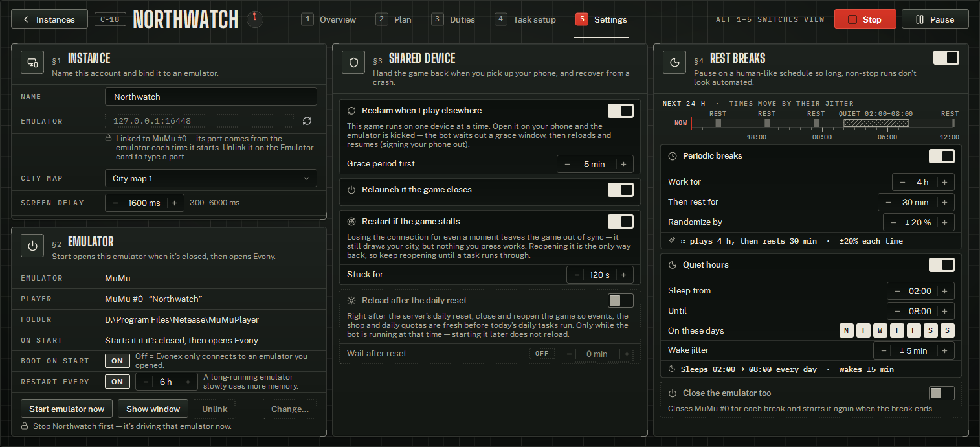Viewport: 980px width, 447px height.
Task: Pause the running instance
Action: [x=935, y=19]
